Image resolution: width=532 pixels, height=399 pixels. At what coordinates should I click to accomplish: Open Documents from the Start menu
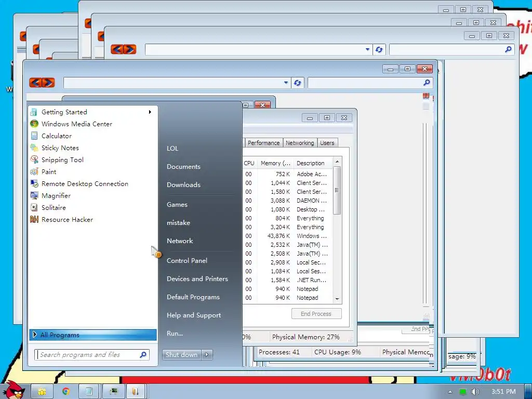[183, 167]
